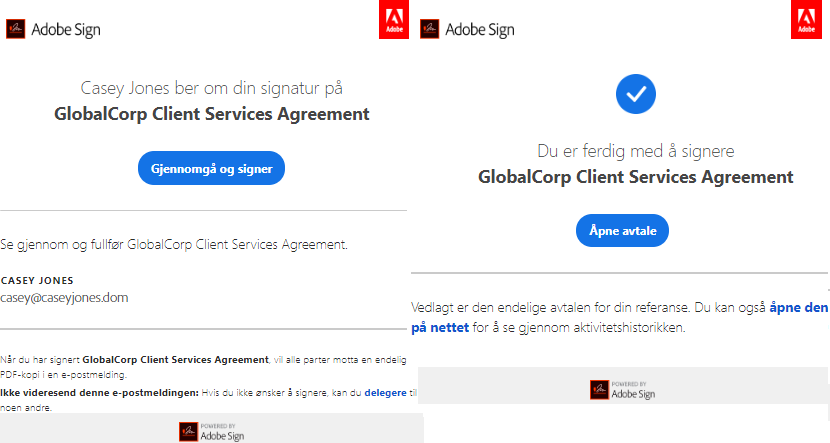Click the "Casey Jones ber om din signatur på" heading

pyautogui.click(x=211, y=87)
